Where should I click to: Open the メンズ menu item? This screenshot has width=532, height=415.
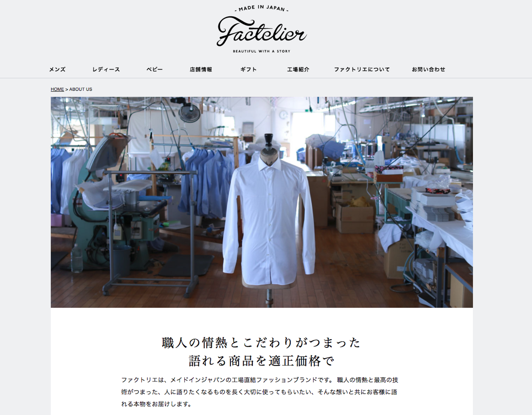pos(57,69)
